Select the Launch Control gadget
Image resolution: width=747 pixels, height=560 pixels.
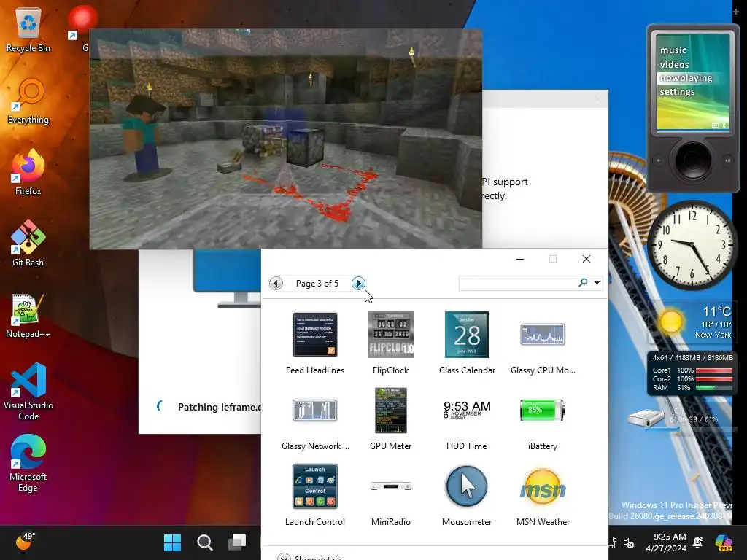[315, 486]
